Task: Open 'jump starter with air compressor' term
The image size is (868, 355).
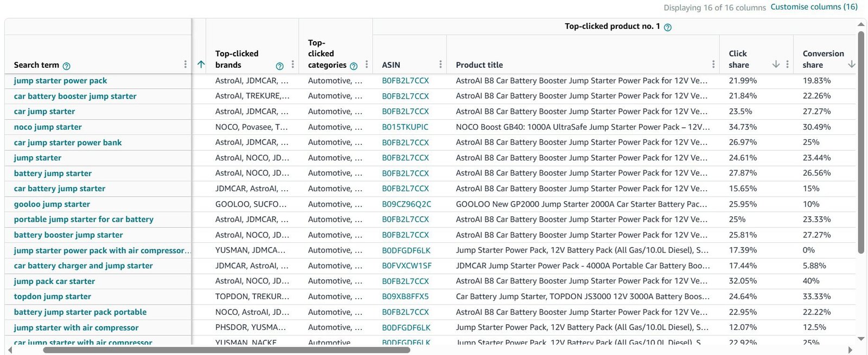Action: point(76,328)
